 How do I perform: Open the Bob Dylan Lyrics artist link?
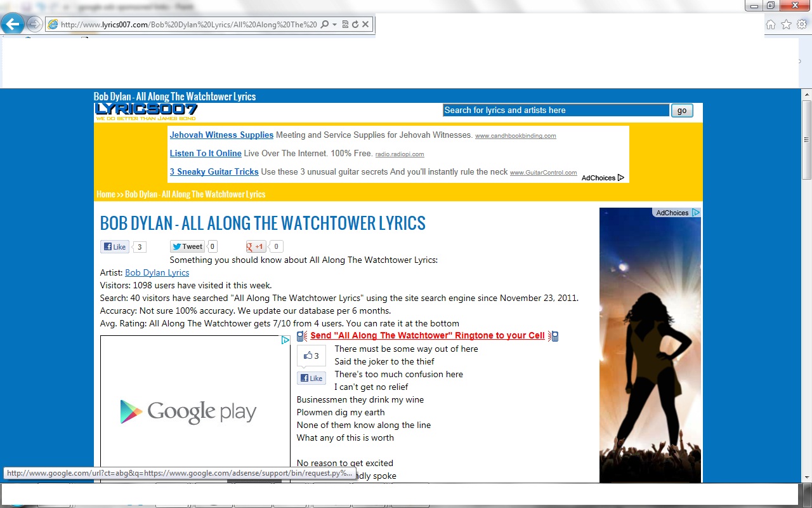pos(157,272)
